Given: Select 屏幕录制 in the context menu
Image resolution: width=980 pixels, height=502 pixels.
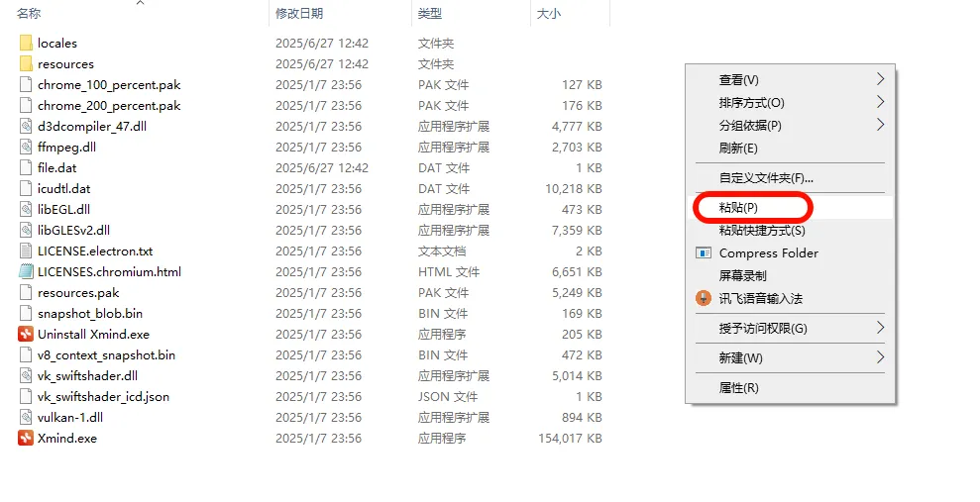Looking at the screenshot, I should (791, 275).
